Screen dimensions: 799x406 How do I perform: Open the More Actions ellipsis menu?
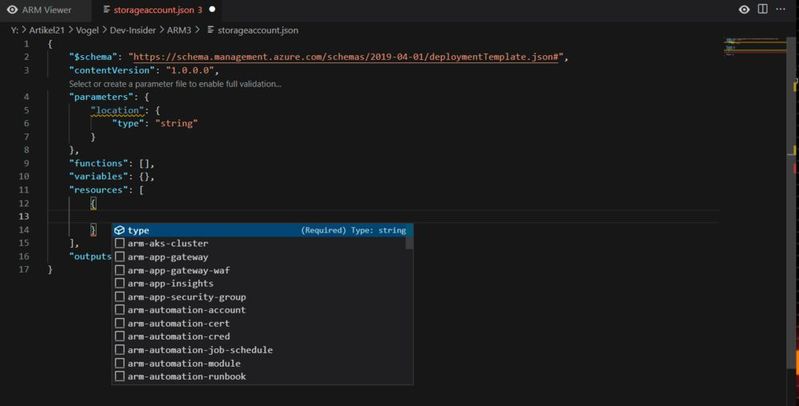784,9
